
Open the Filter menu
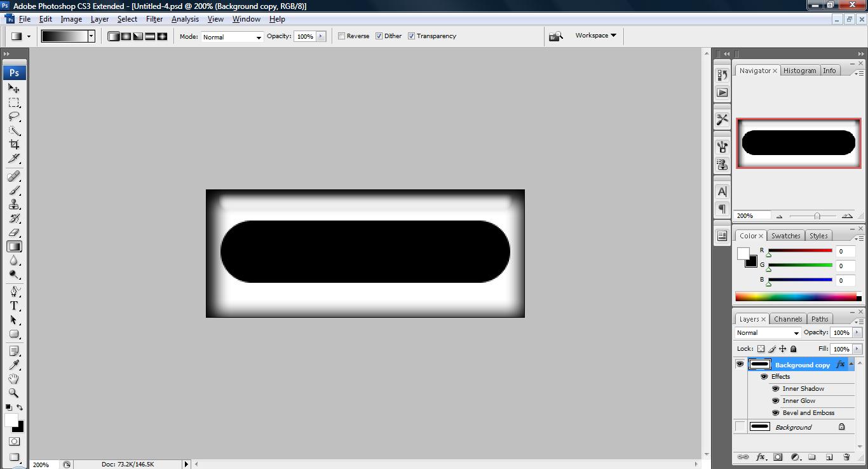coord(154,19)
